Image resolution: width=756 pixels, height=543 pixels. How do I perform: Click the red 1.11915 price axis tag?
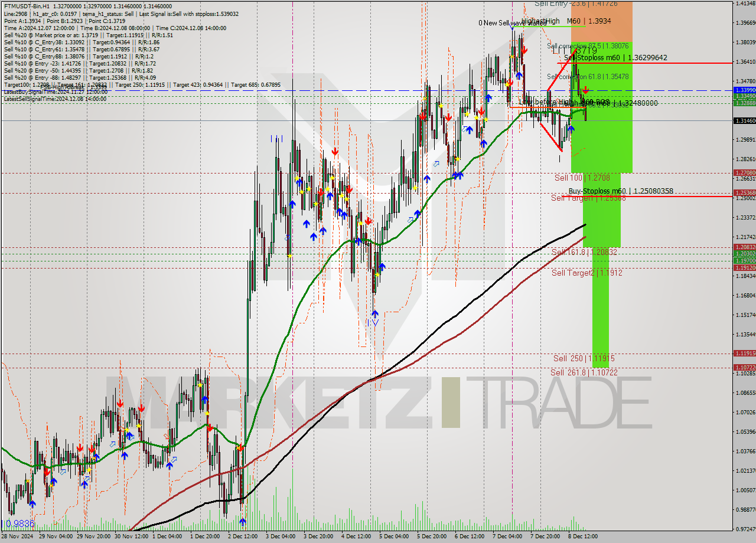point(744,353)
